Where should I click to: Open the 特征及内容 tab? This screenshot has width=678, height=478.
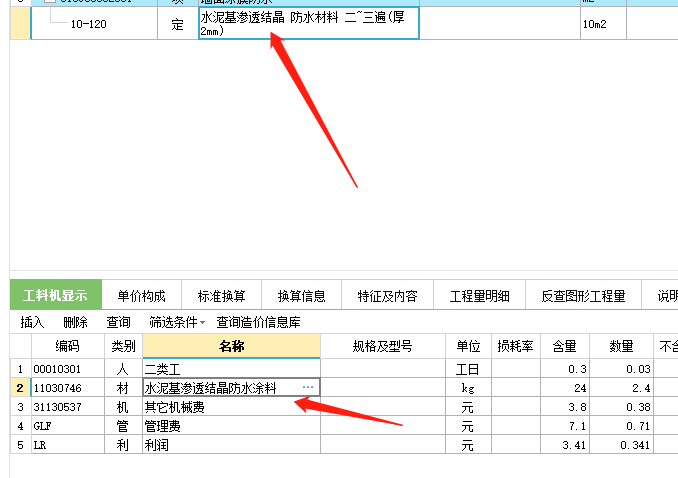click(x=387, y=296)
